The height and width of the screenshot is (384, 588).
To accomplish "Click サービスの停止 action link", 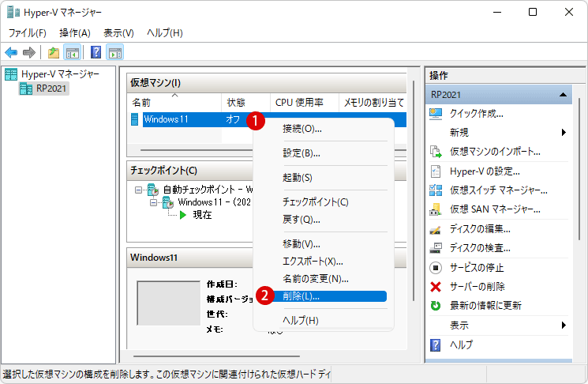I will click(x=477, y=268).
